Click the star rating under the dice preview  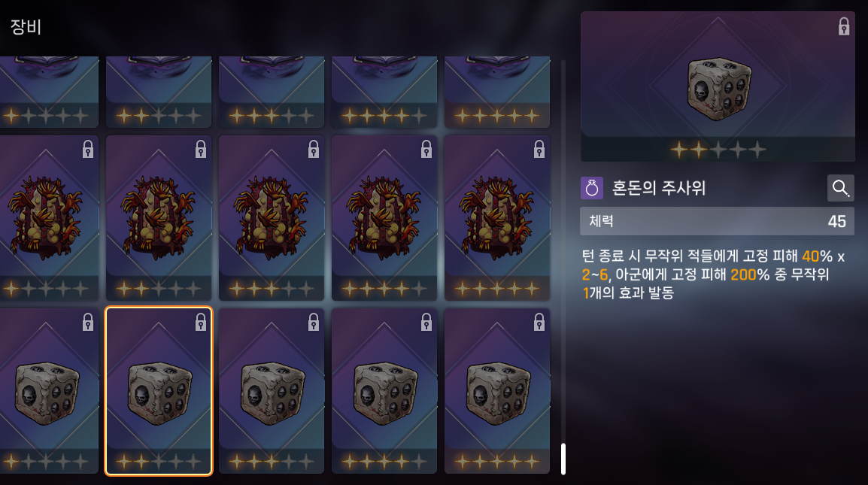point(718,149)
